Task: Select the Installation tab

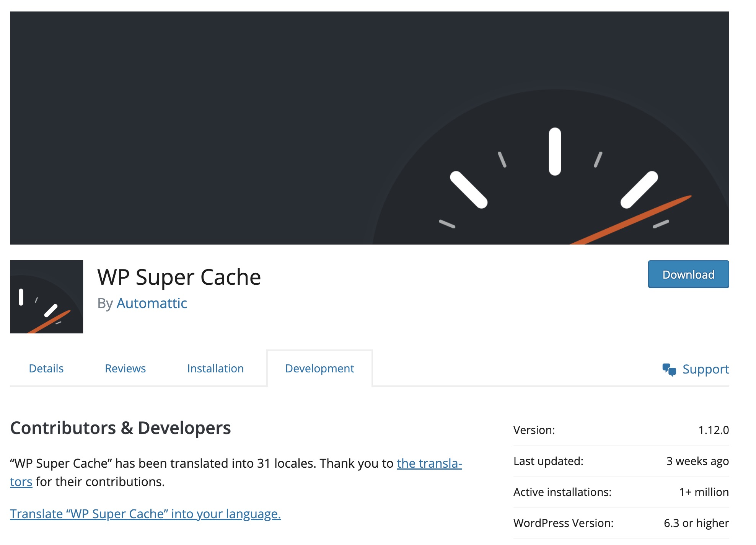Action: click(215, 368)
